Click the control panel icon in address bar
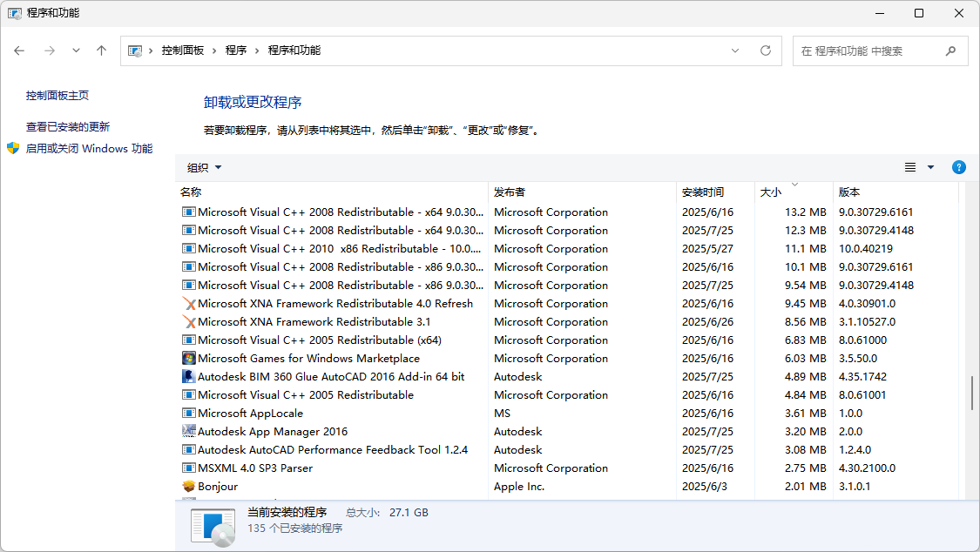Screen dimensions: 980x552 [134, 50]
